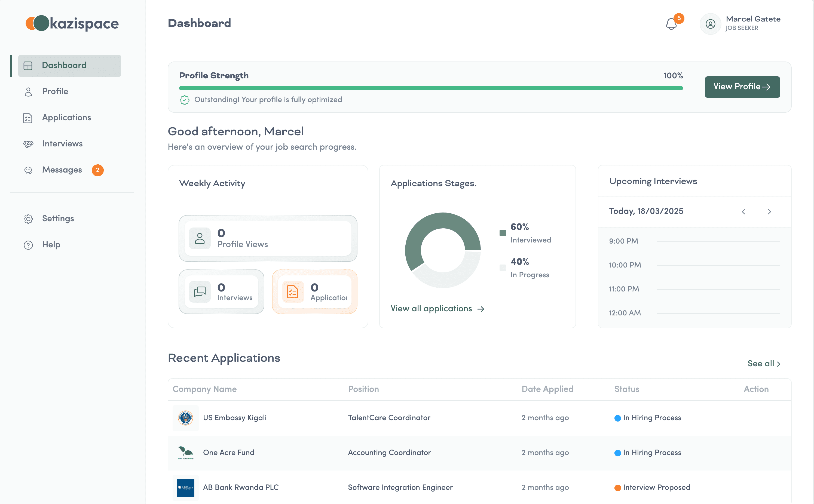Click the Profile icon in the sidebar
The image size is (814, 504).
coord(28,91)
